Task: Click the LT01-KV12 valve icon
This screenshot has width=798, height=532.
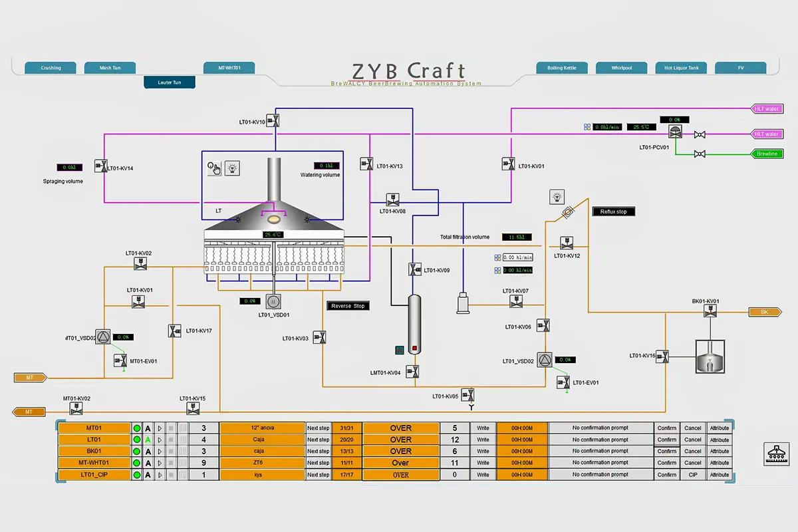Action: (x=567, y=243)
